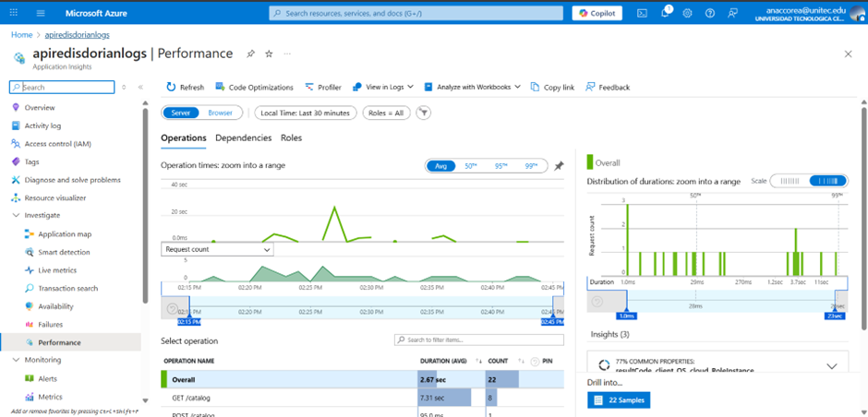The width and height of the screenshot is (868, 417).
Task: Click the filter funnel icon
Action: 424,113
